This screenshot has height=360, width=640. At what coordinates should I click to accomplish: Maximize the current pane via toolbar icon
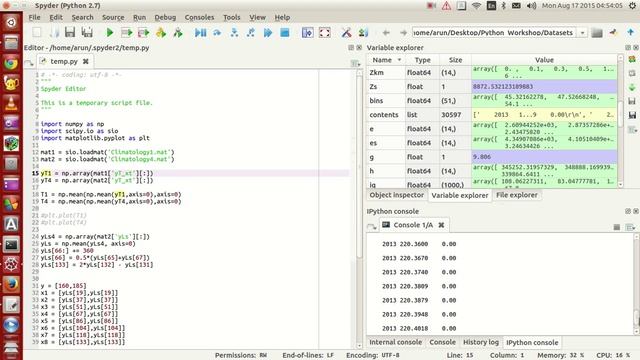pyautogui.click(x=307, y=32)
